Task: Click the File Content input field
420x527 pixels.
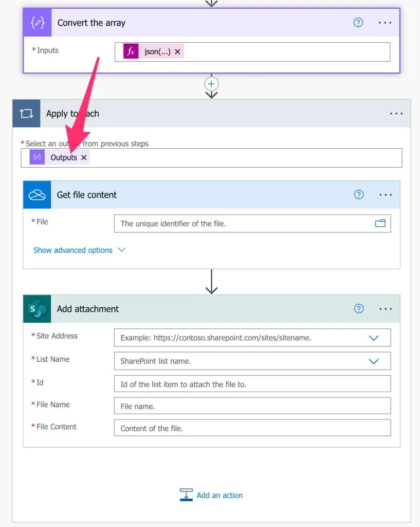Action: coord(252,428)
